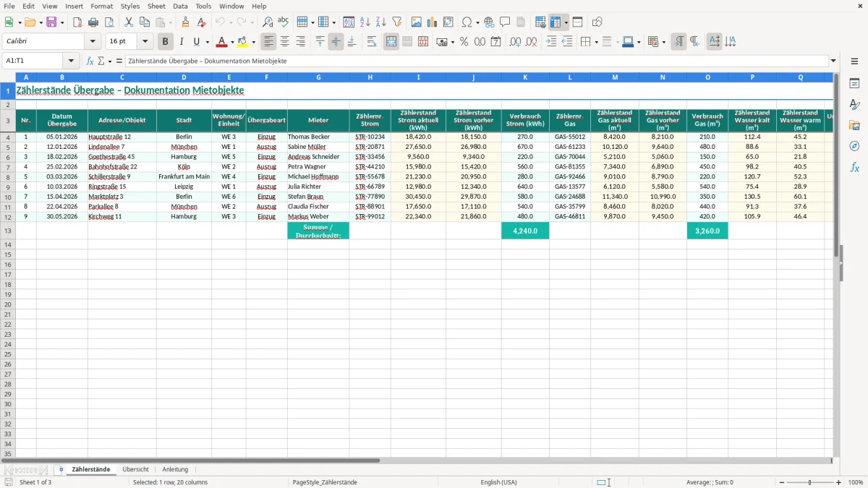
Task: Apply the red font color swatch
Action: 222,41
